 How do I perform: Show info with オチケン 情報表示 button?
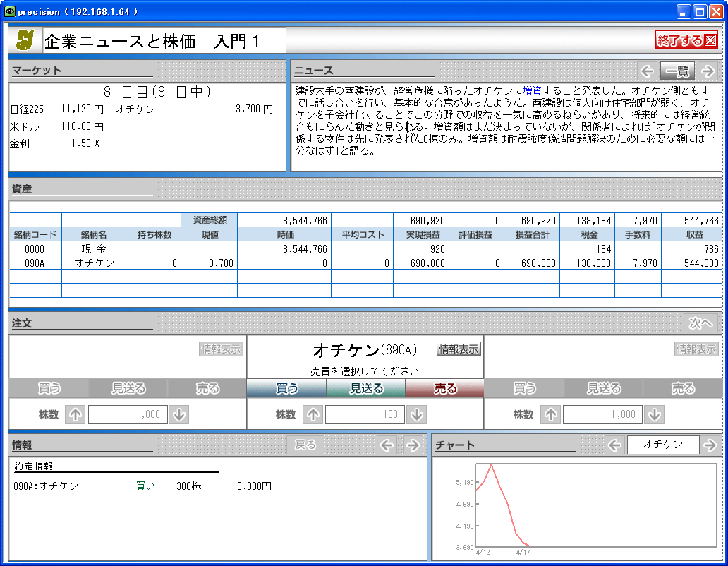(459, 349)
